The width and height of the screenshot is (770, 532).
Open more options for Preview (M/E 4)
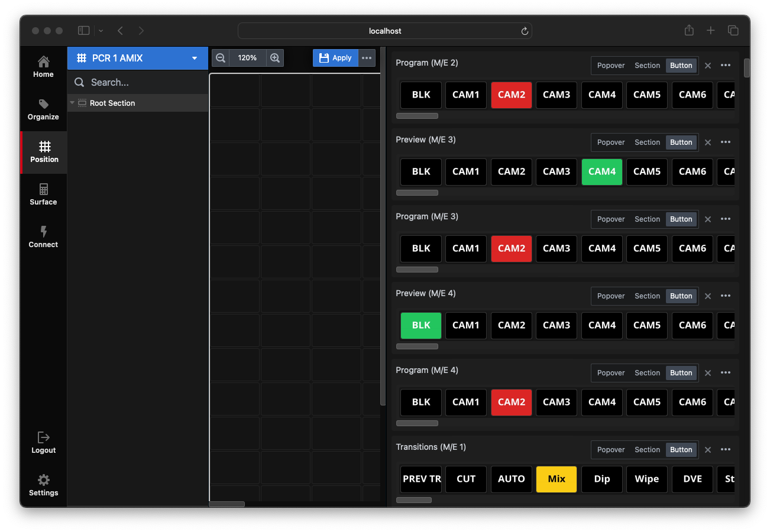(x=726, y=296)
